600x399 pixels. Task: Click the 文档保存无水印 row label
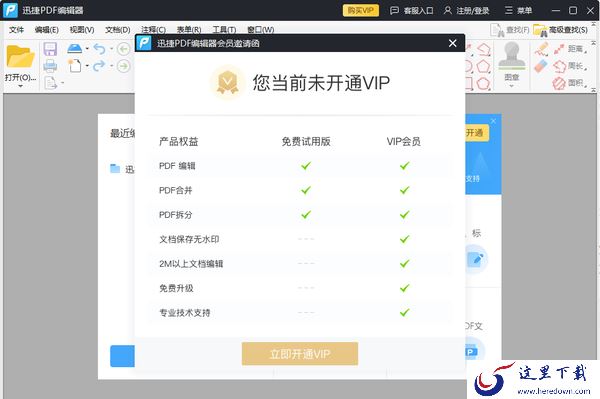[x=189, y=239]
